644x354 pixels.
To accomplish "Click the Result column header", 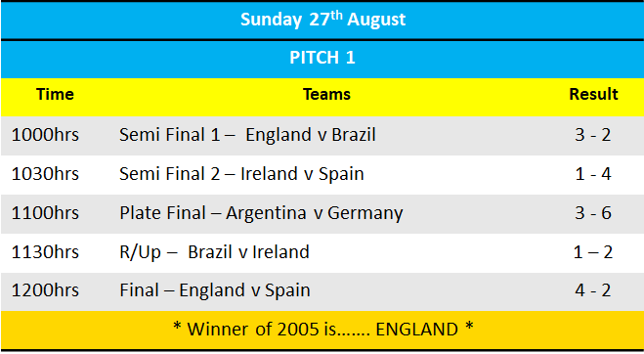I will click(593, 94).
